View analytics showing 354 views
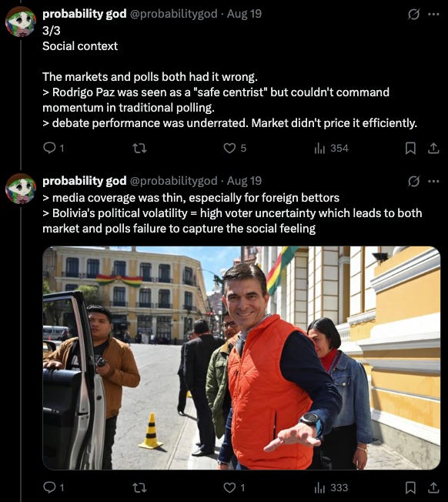The width and height of the screenshot is (448, 502). point(331,148)
